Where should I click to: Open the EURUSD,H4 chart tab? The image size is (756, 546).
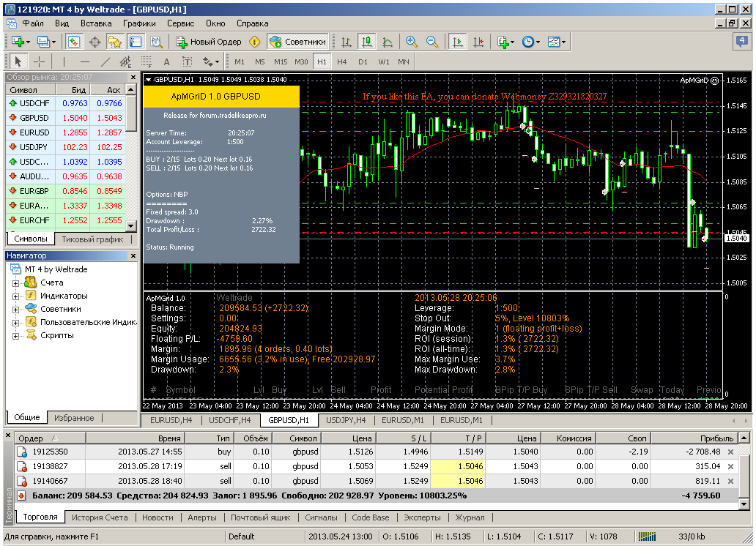tap(171, 420)
